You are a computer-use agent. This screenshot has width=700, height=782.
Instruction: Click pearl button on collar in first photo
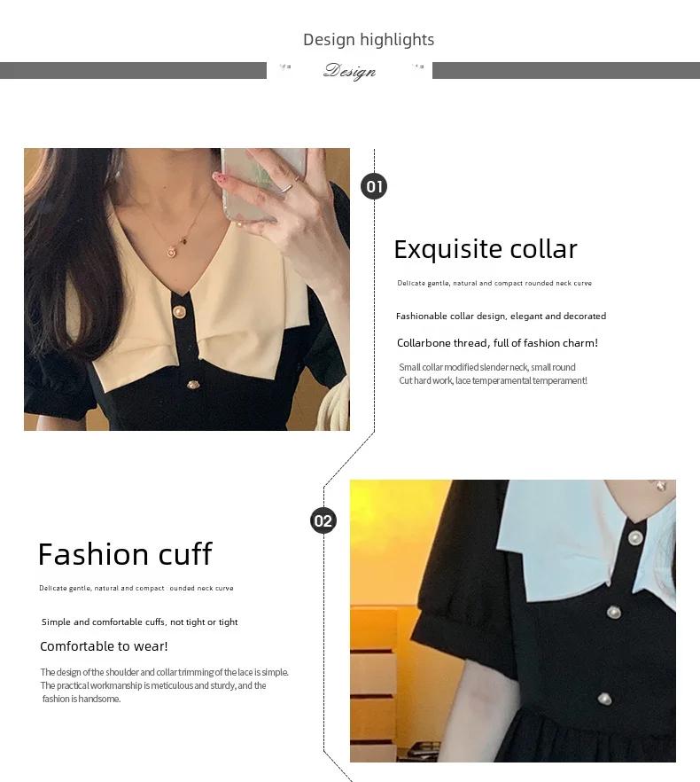[x=179, y=312]
